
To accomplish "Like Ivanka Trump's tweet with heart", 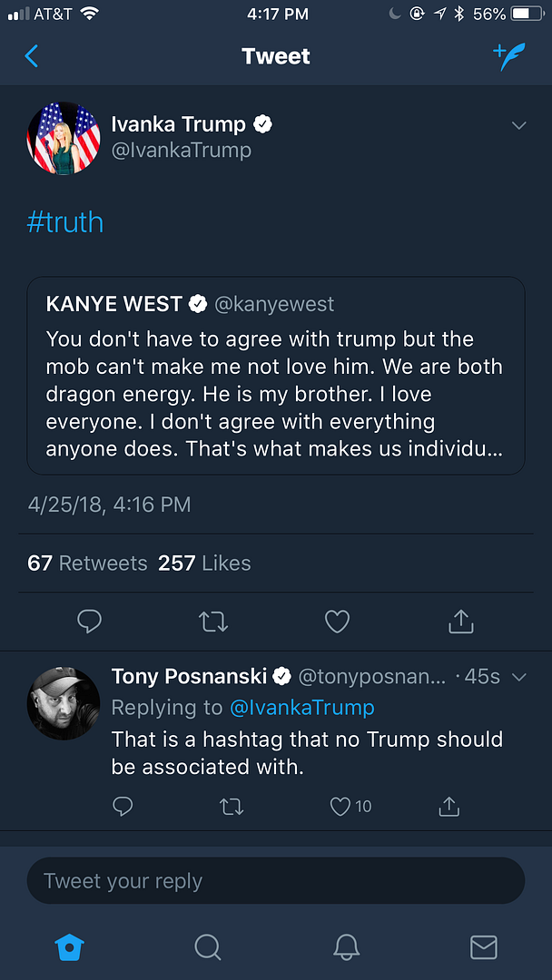I will pos(337,622).
